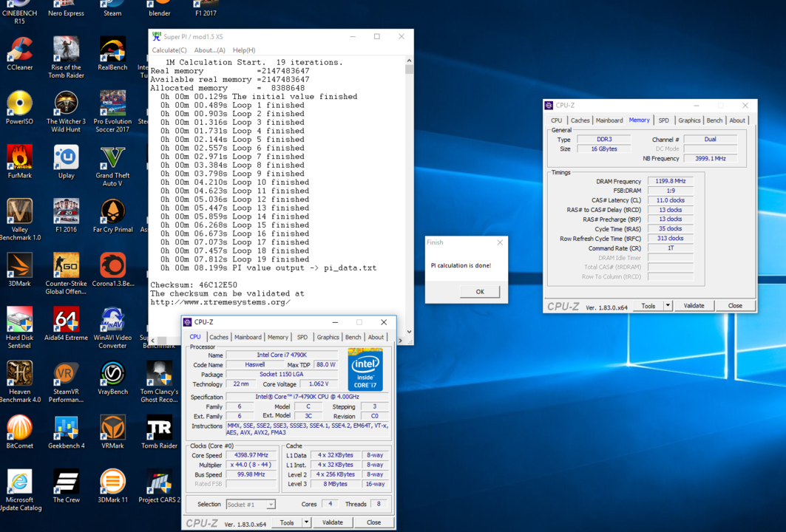This screenshot has width=786, height=532.
Task: Open SteamVR Performance Test icon
Action: tap(66, 382)
